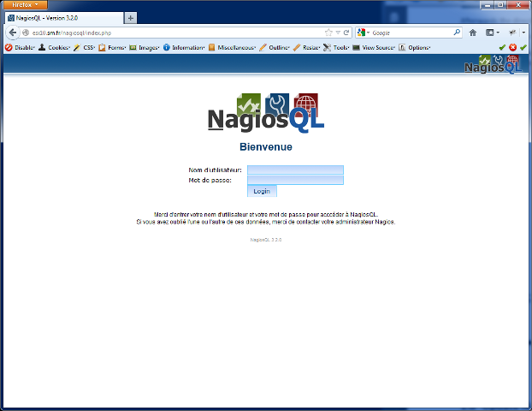Open the toolbar overflow dropdown arrow
This screenshot has height=411, width=532.
coord(524,33)
